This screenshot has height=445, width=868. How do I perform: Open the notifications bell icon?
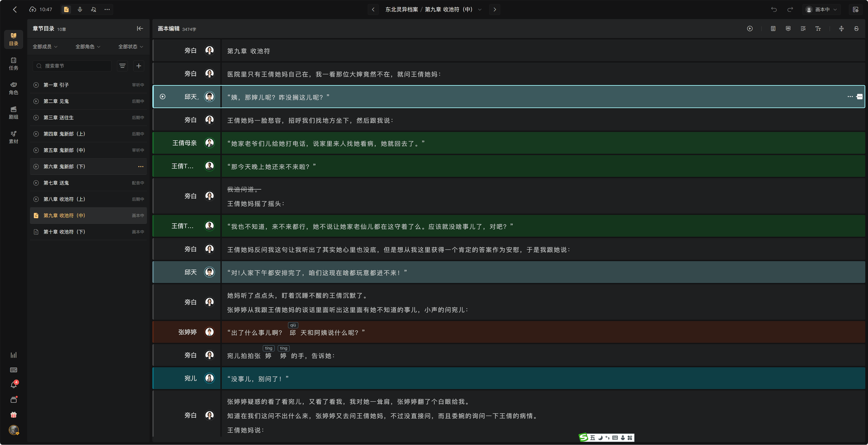point(14,385)
